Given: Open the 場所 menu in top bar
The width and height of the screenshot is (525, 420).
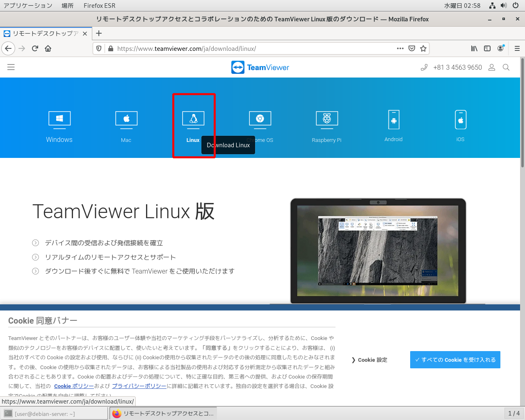Looking at the screenshot, I should pos(68,6).
